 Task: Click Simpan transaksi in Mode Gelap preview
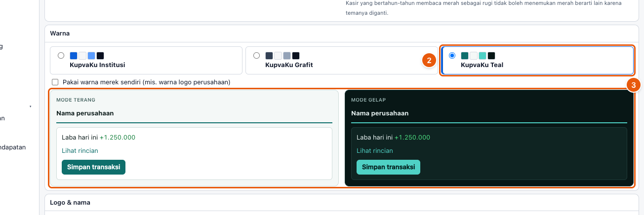388,167
